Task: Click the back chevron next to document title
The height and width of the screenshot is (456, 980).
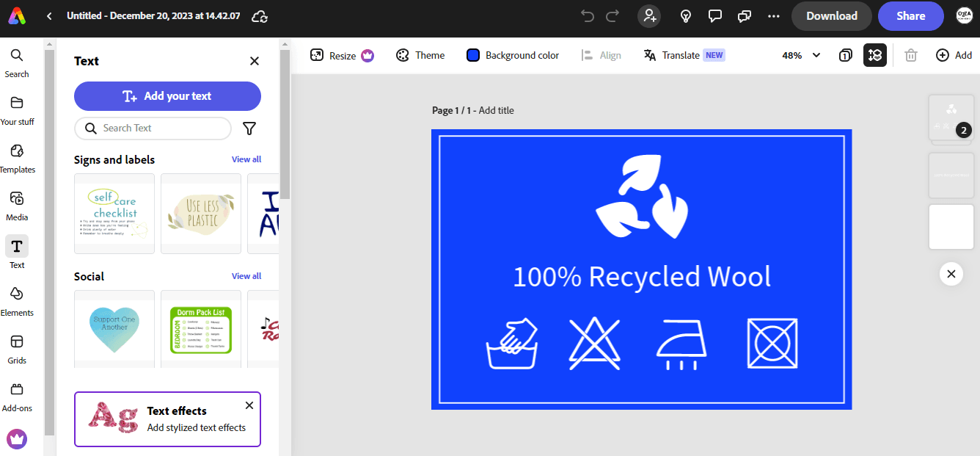Action: click(49, 16)
